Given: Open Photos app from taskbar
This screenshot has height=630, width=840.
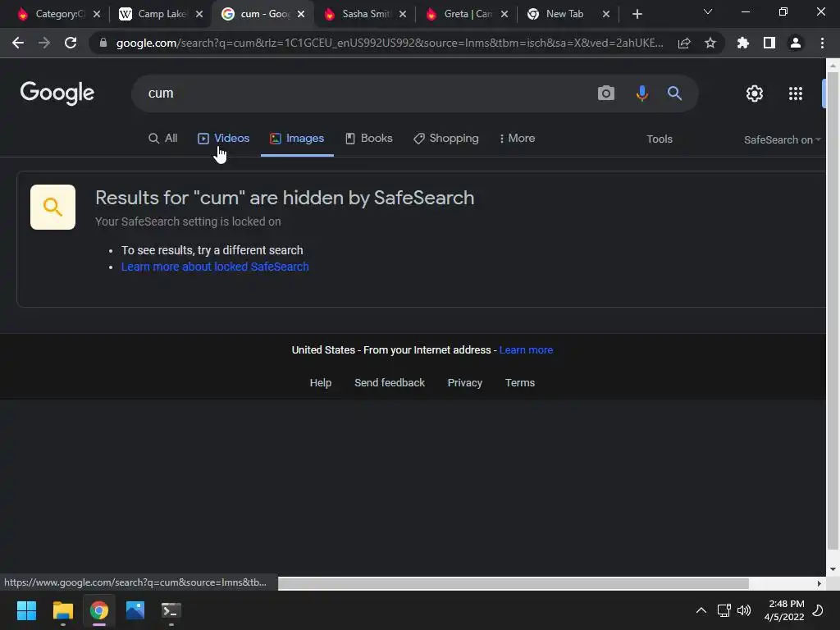Looking at the screenshot, I should click(x=135, y=610).
